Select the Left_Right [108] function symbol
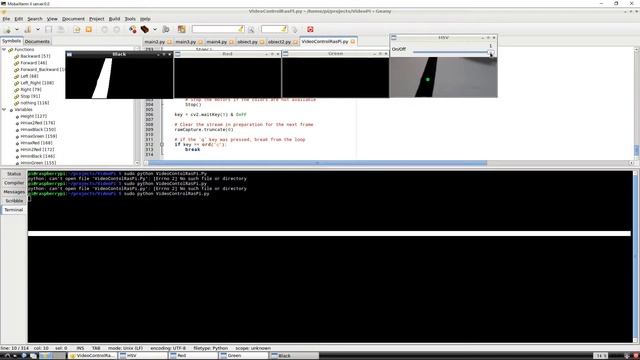Screen dimensions: 640x360 [x=37, y=83]
